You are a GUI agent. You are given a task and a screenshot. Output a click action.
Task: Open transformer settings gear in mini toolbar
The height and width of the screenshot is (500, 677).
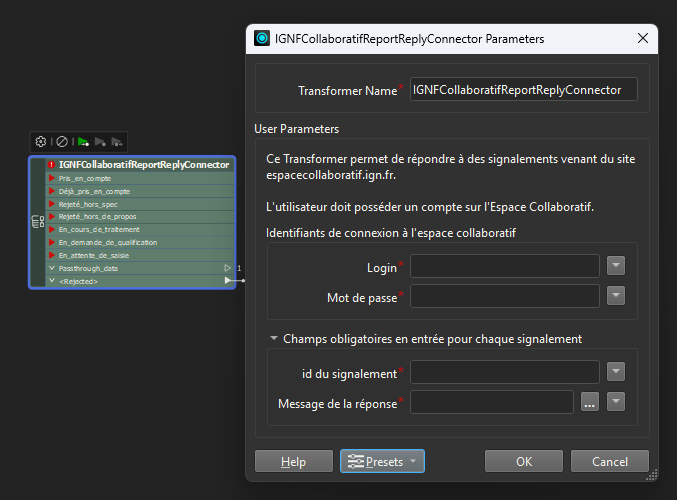41,142
